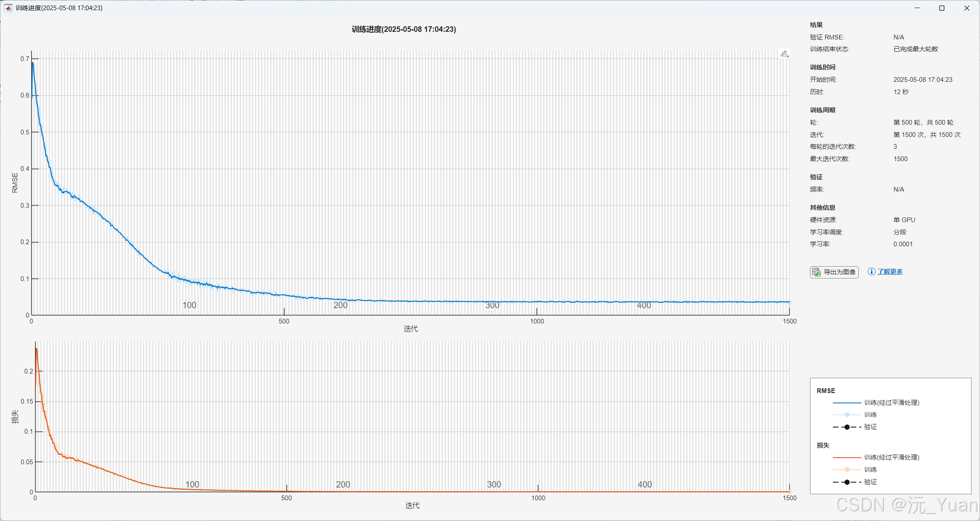Click the epoch 200 label in the loss plot
This screenshot has width=980, height=521.
pyautogui.click(x=343, y=485)
